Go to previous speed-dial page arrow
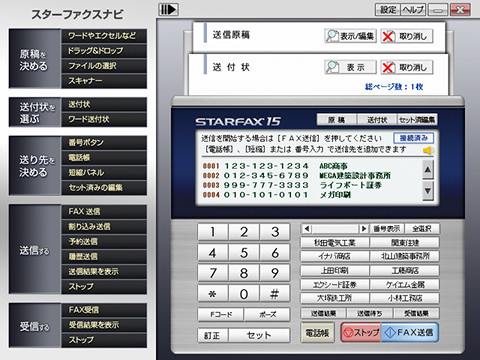 click(307, 229)
